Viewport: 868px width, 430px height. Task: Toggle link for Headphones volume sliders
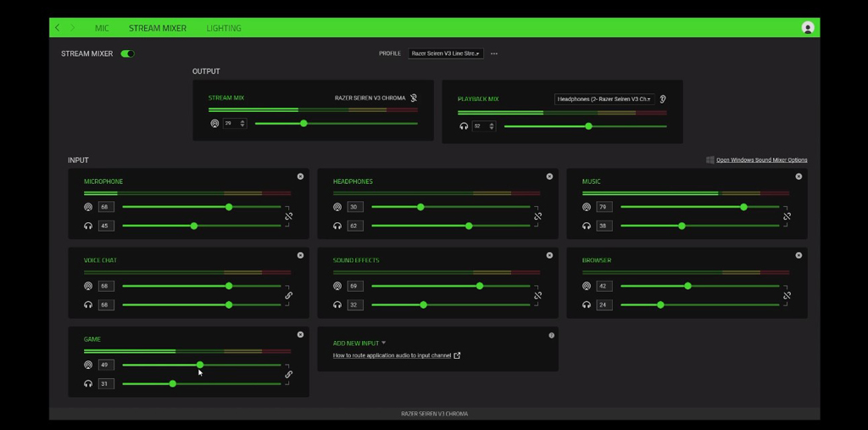537,216
